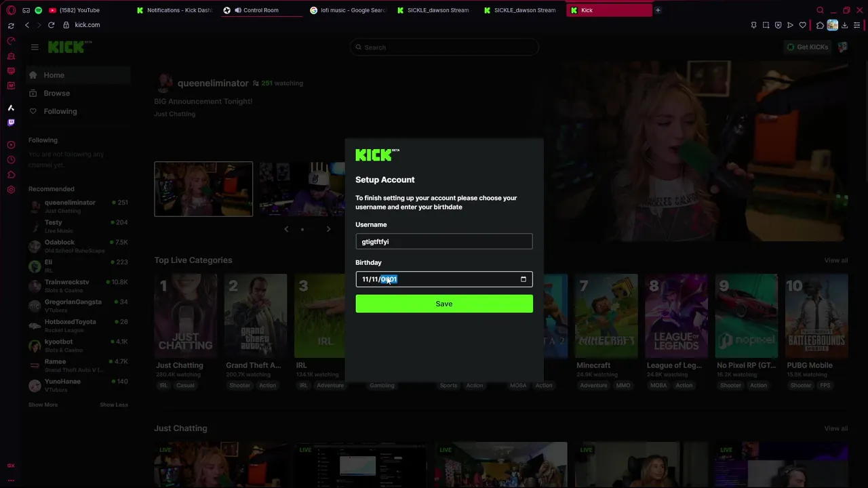Switch to lofi music Google Search tab
The image size is (868, 488).
pyautogui.click(x=349, y=10)
